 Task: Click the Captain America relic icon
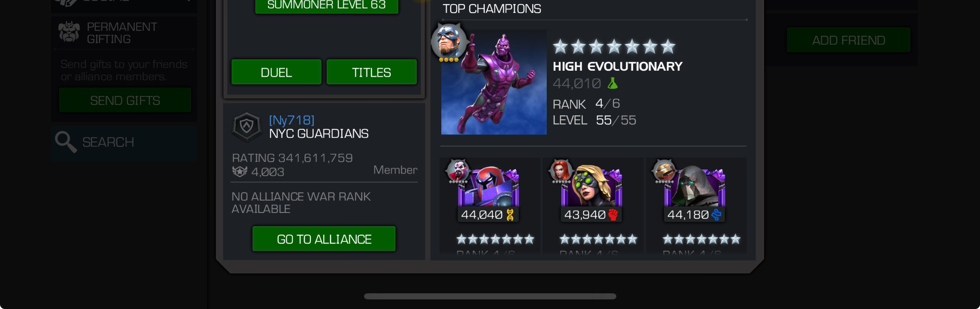click(x=449, y=41)
